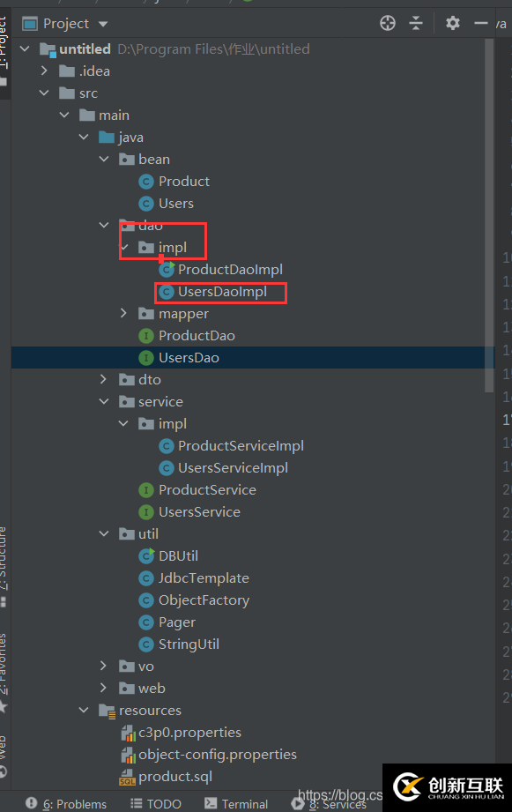Open the Project panel settings gear

(x=452, y=23)
